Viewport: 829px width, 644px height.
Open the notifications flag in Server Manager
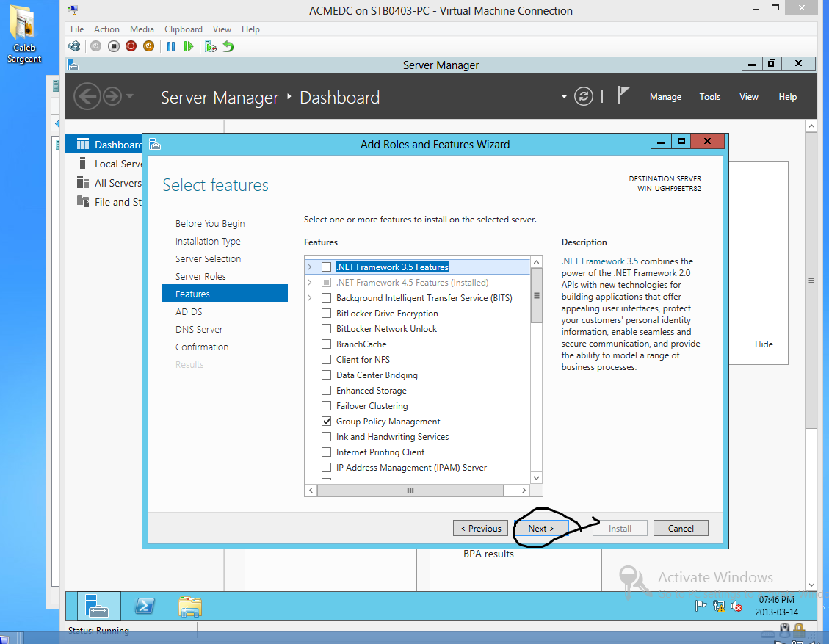[624, 95]
